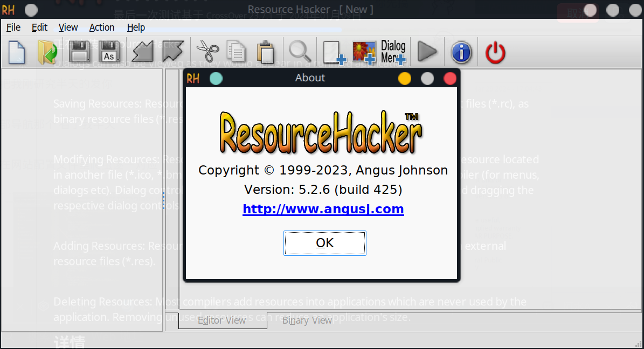The height and width of the screenshot is (349, 644).
Task: Click the Paste clipboard icon
Action: coord(266,52)
